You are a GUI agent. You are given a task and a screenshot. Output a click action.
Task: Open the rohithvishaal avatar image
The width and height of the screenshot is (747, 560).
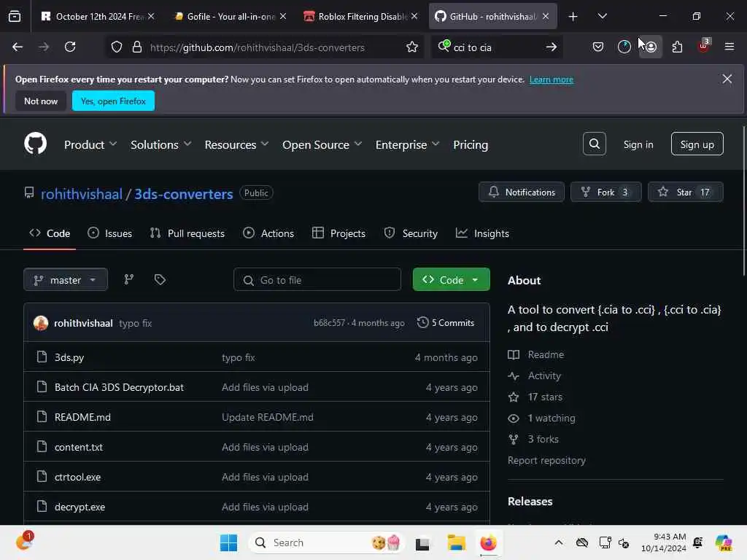tap(41, 323)
